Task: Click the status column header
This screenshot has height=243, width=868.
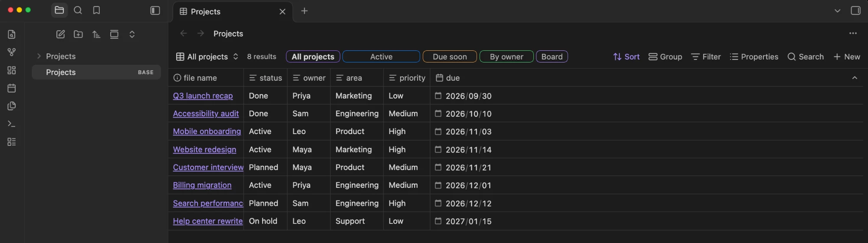Action: [266, 78]
